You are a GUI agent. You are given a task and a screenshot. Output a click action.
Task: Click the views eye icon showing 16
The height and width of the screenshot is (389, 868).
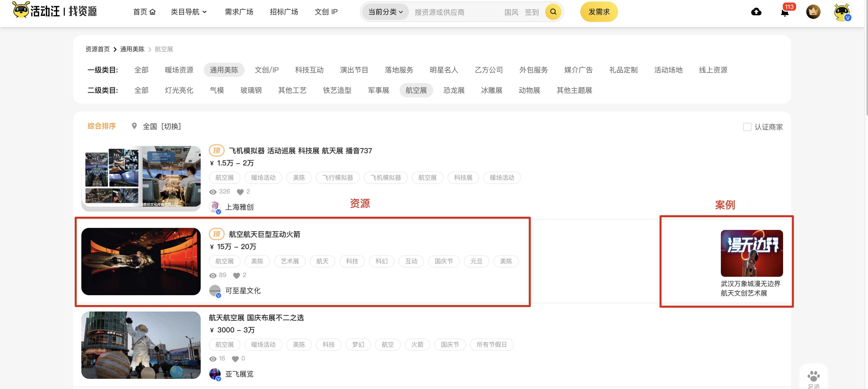(x=213, y=359)
